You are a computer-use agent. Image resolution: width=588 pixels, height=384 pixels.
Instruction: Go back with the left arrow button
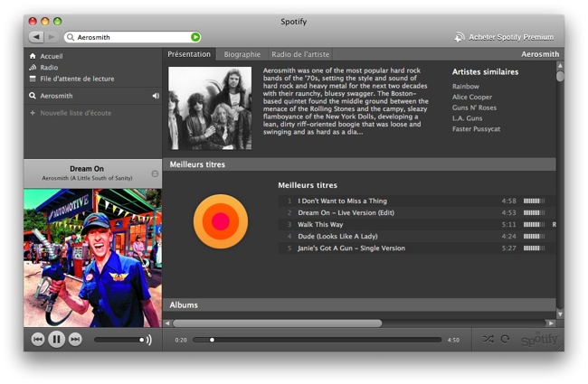pyautogui.click(x=36, y=37)
